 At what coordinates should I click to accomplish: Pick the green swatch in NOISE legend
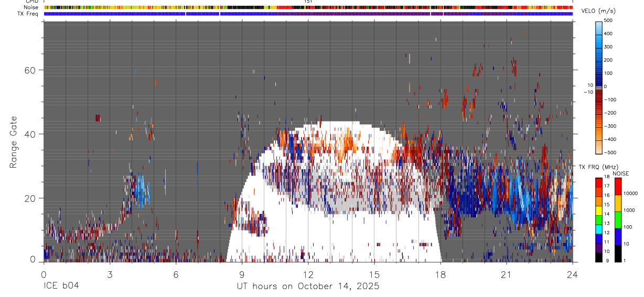617,220
